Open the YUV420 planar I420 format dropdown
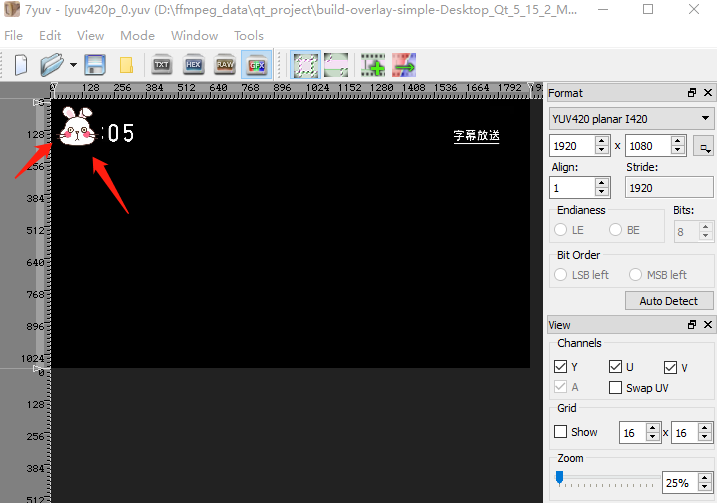 coord(631,119)
